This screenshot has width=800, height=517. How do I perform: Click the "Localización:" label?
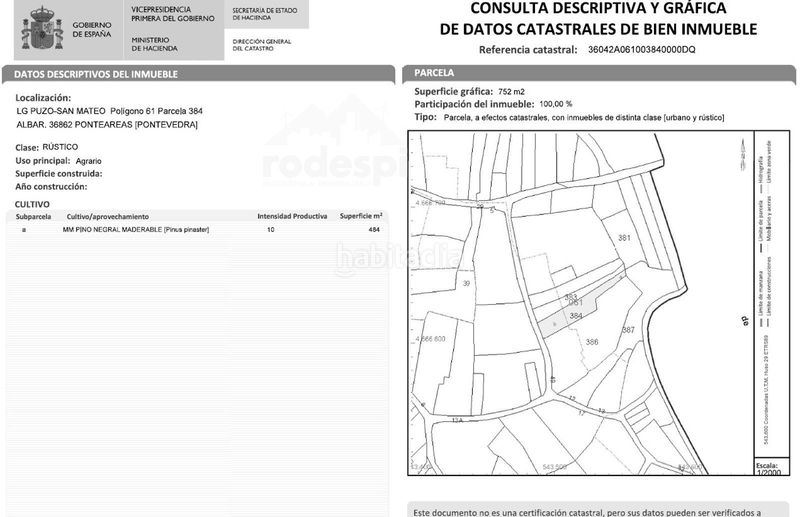[x=43, y=98]
